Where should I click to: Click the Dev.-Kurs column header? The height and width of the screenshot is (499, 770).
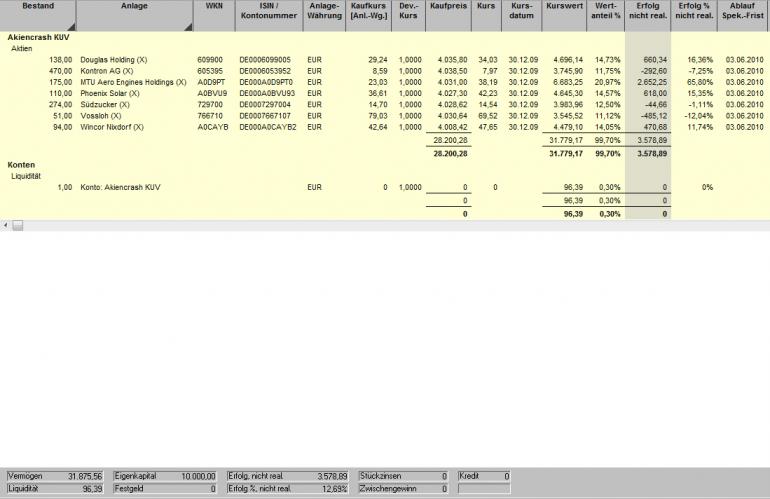pos(409,15)
